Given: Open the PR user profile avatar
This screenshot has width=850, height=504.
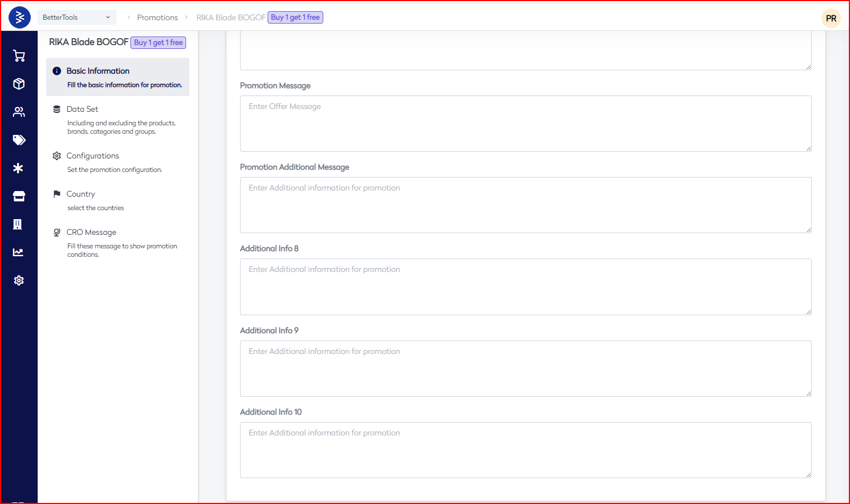Looking at the screenshot, I should pyautogui.click(x=831, y=19).
